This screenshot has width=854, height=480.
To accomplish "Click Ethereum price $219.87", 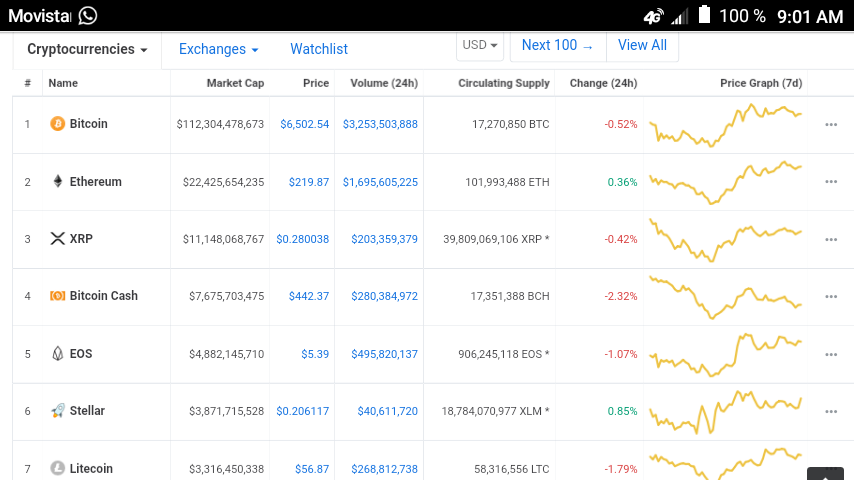I will click(309, 182).
